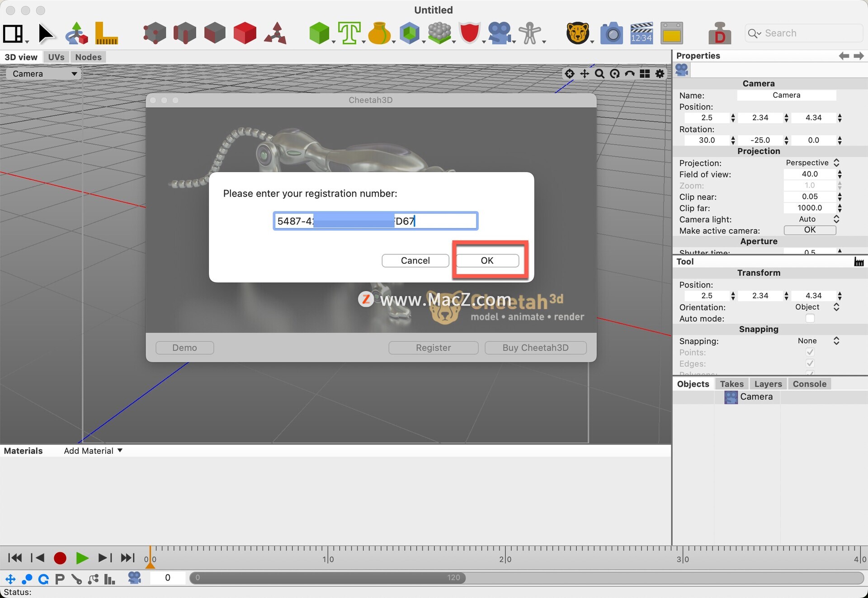This screenshot has height=598, width=868.
Task: Toggle the layout panel icon in toolbar
Action: pos(13,33)
